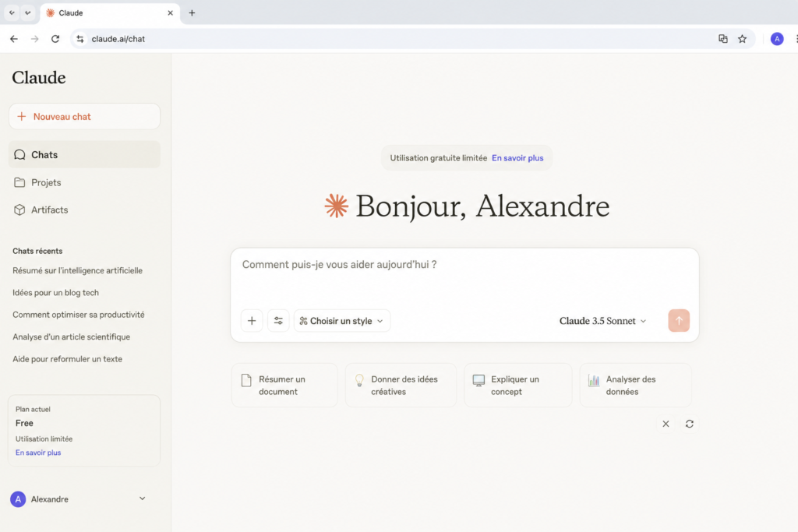Viewport: 798px width, 532px height.
Task: Bookmark the page with the star icon
Action: [743, 39]
